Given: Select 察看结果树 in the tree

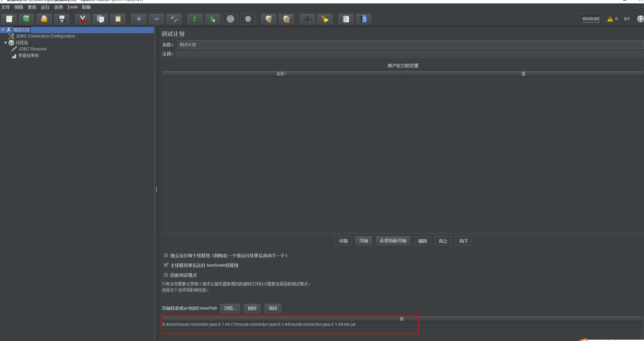Looking at the screenshot, I should pyautogui.click(x=28, y=56).
